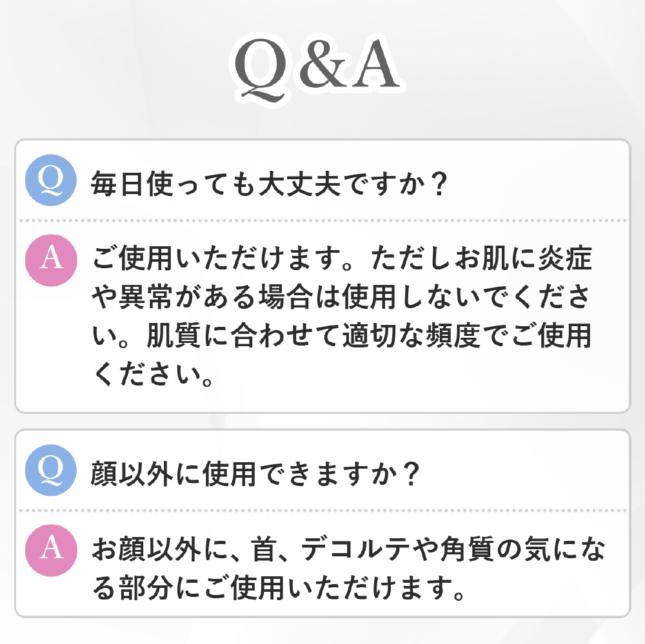Click the large Q&A heading title
Viewport: 645px width, 644px height.
(316, 68)
